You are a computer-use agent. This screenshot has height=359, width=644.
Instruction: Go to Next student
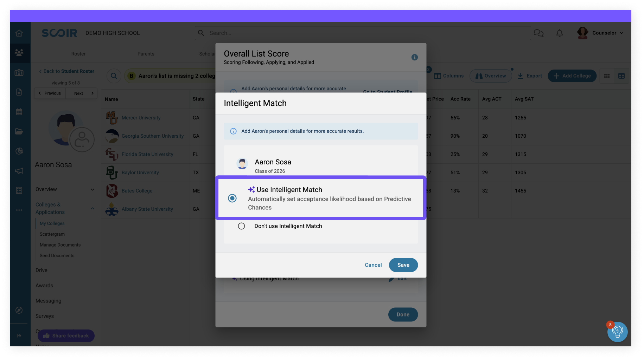[82, 93]
